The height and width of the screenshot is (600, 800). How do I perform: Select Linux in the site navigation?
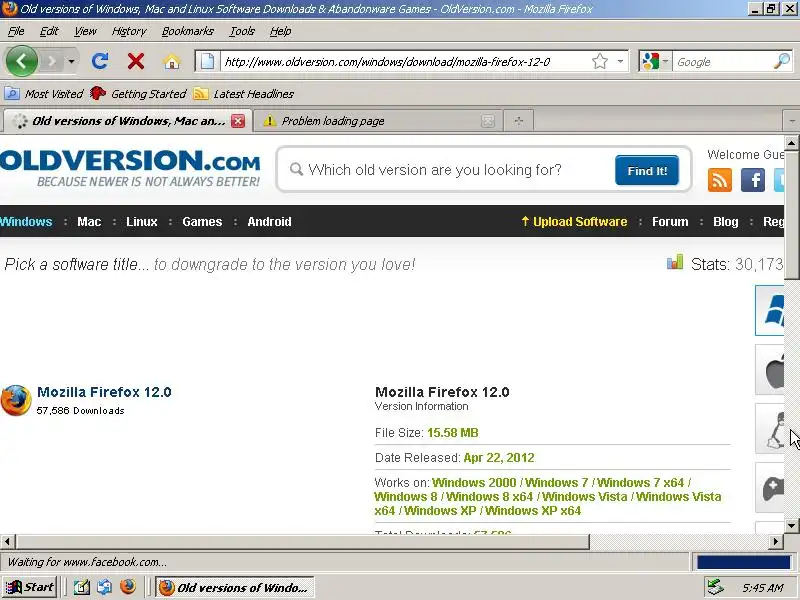[142, 222]
